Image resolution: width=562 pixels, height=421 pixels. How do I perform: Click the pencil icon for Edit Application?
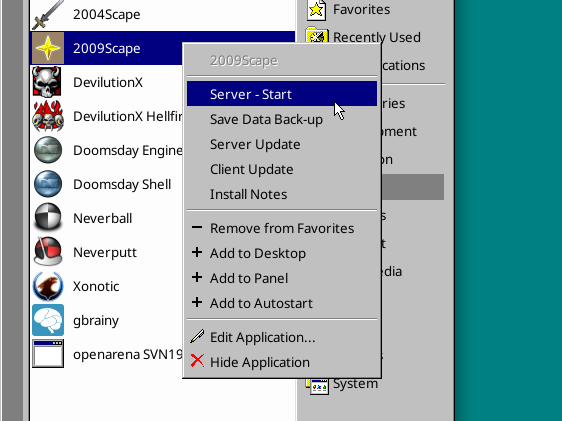pos(197,336)
